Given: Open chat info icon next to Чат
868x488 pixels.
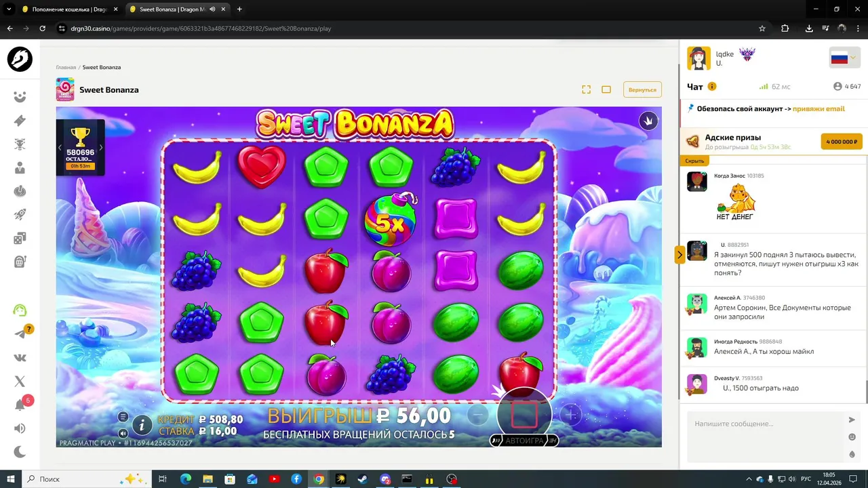Looking at the screenshot, I should pos(712,87).
